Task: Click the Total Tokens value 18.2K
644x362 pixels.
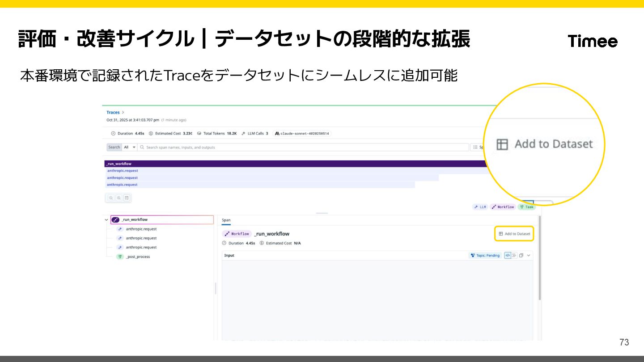Action: 232,134
